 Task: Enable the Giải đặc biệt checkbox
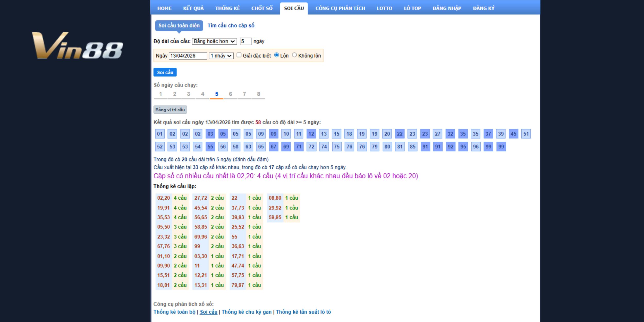[x=239, y=55]
